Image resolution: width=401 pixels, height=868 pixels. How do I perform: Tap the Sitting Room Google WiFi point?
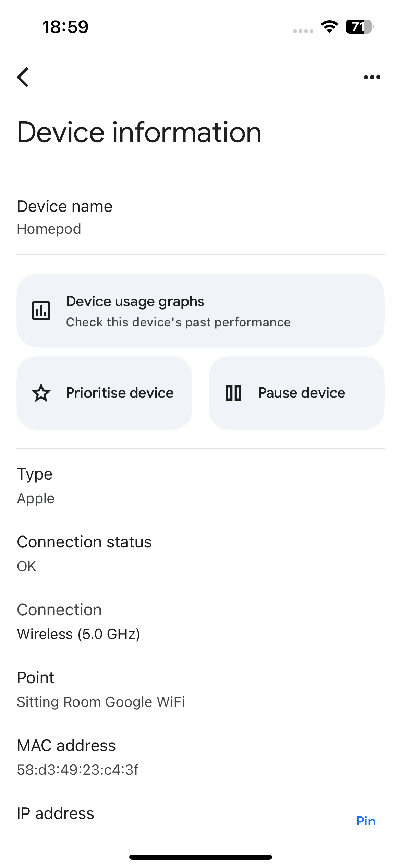click(101, 702)
